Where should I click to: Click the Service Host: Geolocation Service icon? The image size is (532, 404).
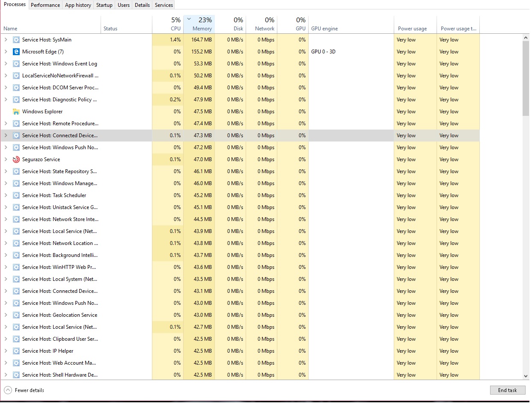tap(16, 315)
